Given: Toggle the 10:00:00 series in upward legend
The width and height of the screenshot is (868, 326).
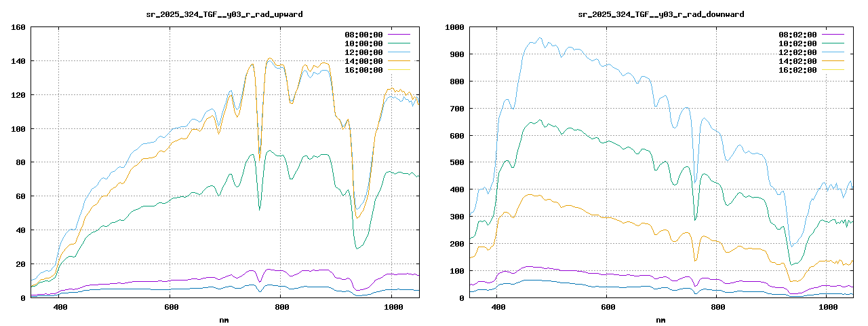Looking at the screenshot, I should pyautogui.click(x=363, y=43).
